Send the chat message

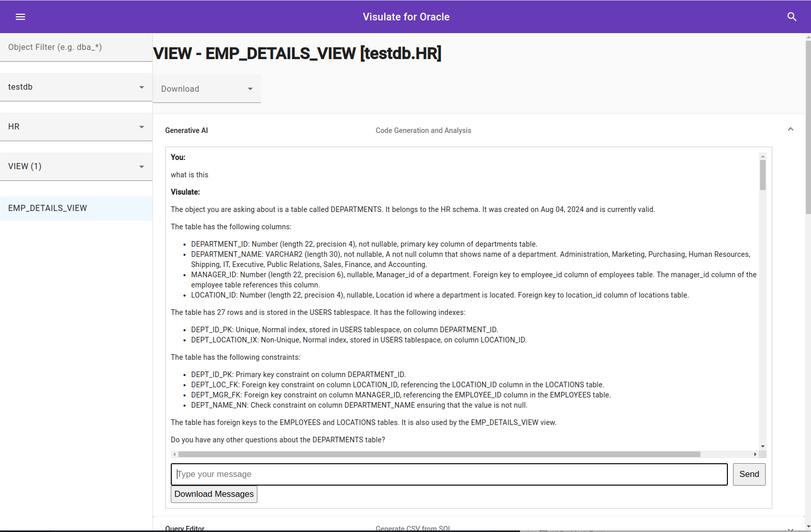[749, 474]
